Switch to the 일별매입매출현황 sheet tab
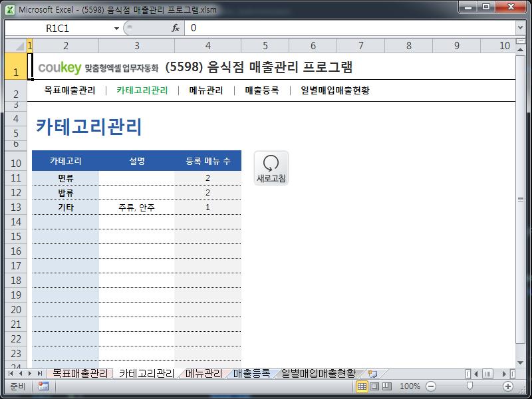 coord(319,374)
